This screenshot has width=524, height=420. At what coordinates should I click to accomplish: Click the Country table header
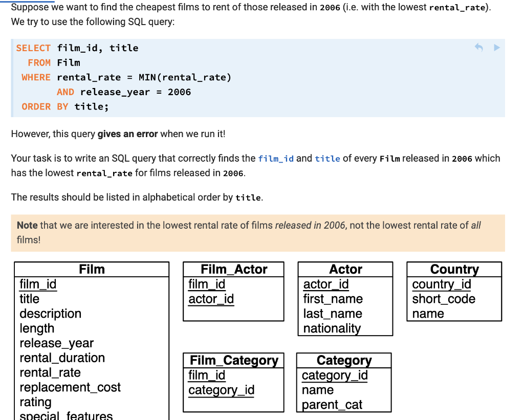coord(454,269)
